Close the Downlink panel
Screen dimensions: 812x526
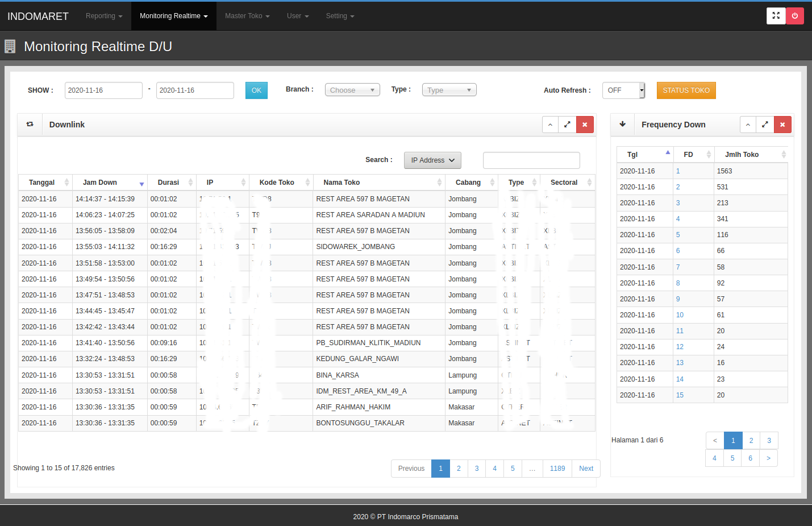pos(585,125)
